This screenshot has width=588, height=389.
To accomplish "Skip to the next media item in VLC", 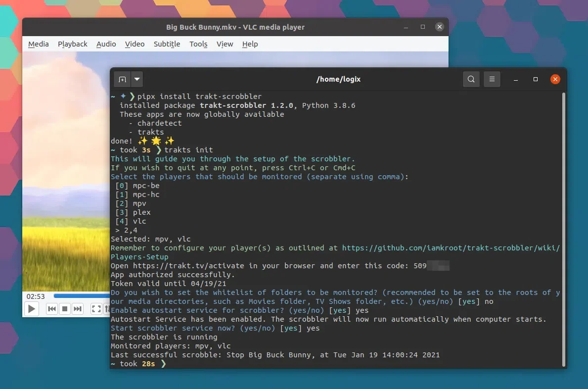I will click(x=77, y=308).
